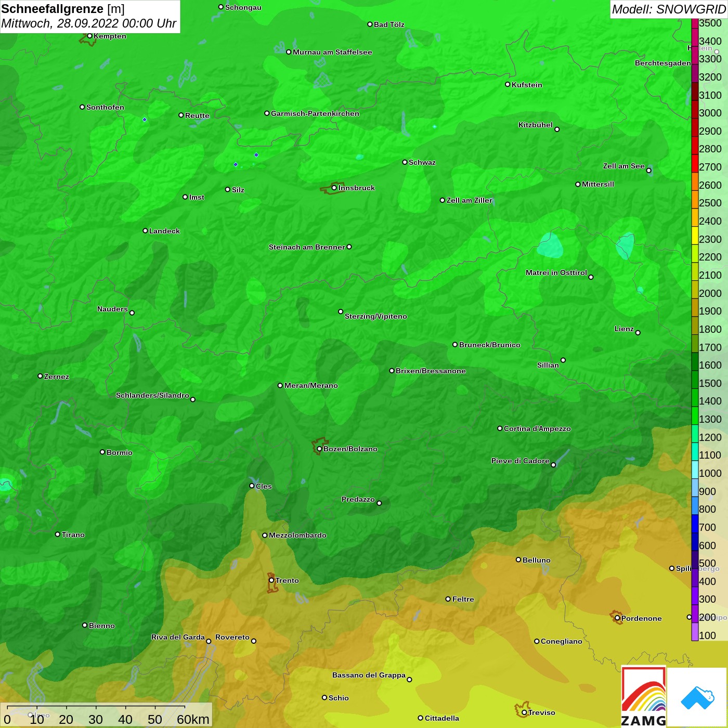This screenshot has width=728, height=728.
Task: Click the Schlanders/Silandro label
Action: pos(152,395)
